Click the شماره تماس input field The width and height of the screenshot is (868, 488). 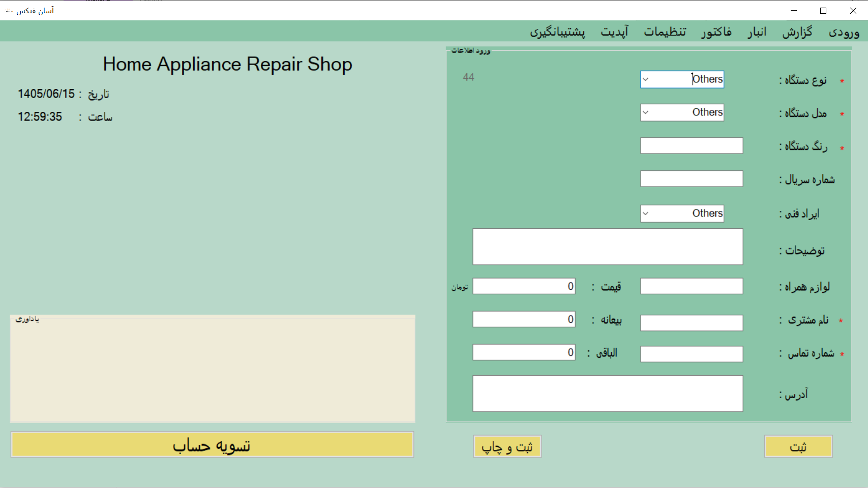point(692,354)
